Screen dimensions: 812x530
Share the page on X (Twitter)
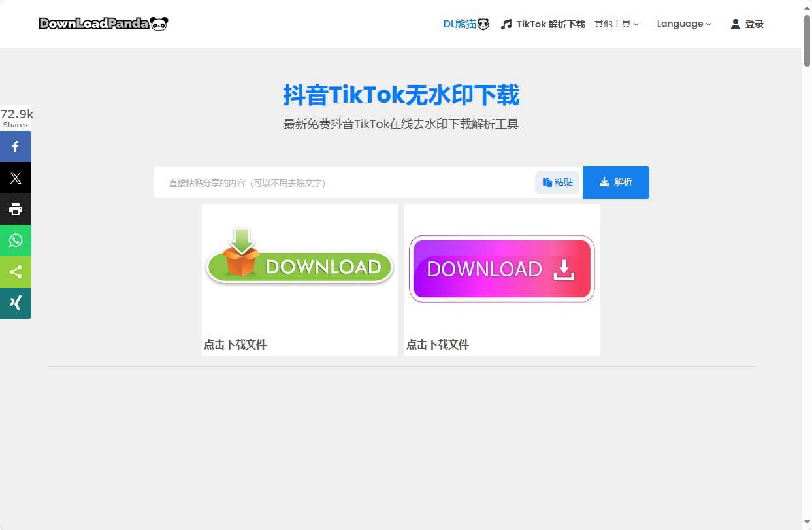pos(16,178)
